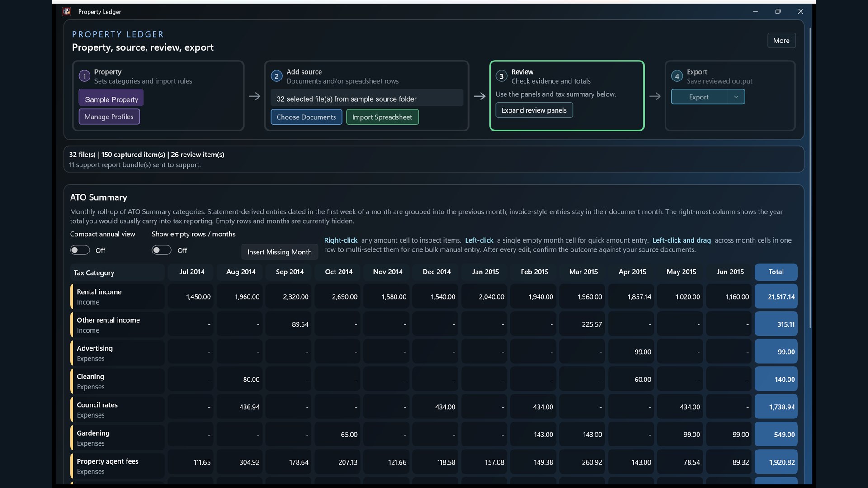The width and height of the screenshot is (868, 488).
Task: Click Gardening total 549.00
Action: point(776,435)
